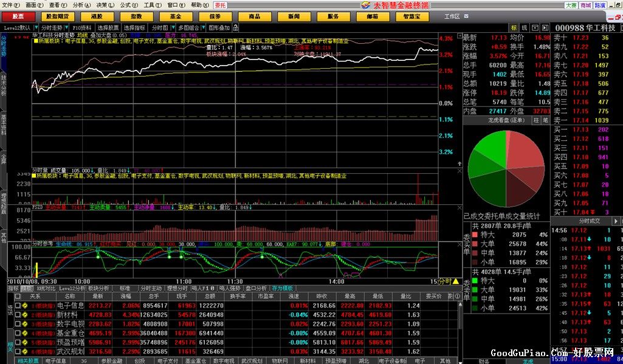Switch to the 盘口分析 tab
623x364 pixels.
point(256,288)
